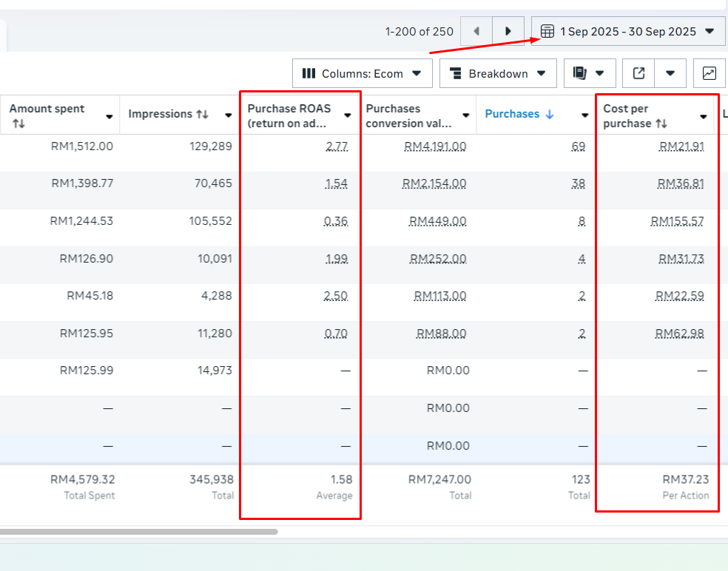Select amount spent cell RM126.90

(x=87, y=259)
